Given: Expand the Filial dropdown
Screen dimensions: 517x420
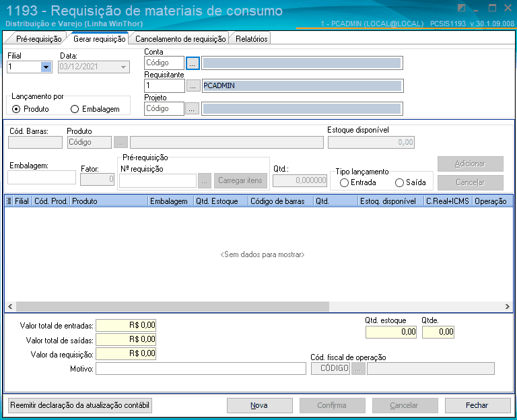Looking at the screenshot, I should coord(46,67).
